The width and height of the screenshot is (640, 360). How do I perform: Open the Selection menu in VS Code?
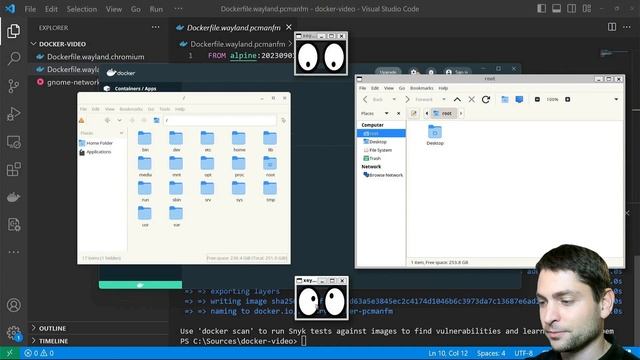(82, 9)
